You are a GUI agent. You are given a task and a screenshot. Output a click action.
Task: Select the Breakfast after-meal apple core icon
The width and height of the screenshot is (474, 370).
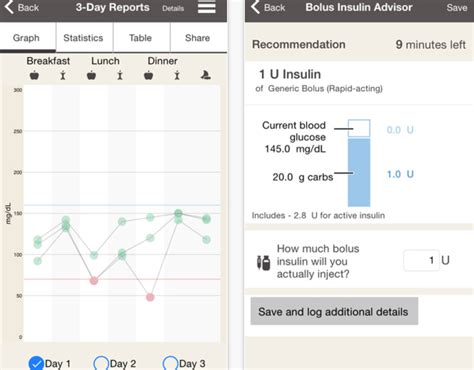coord(63,76)
